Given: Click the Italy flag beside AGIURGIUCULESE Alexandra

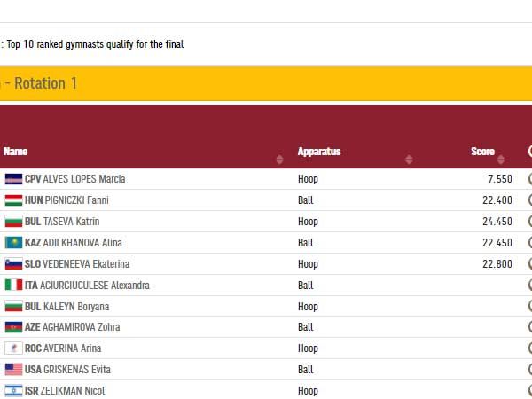Looking at the screenshot, I should (13, 286).
